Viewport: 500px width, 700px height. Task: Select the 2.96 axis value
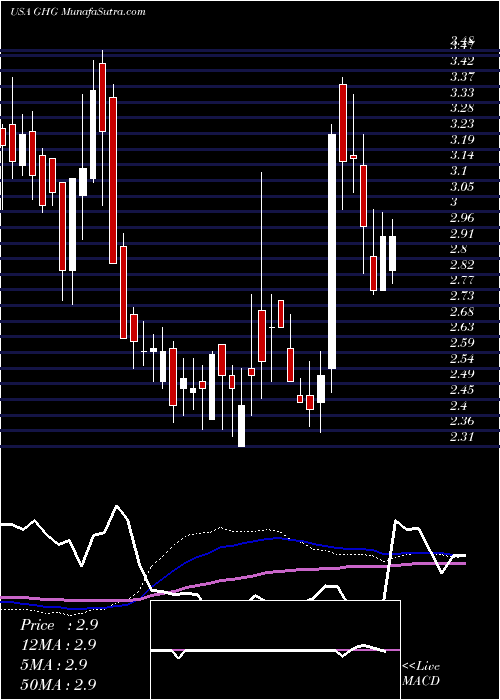[x=462, y=217]
